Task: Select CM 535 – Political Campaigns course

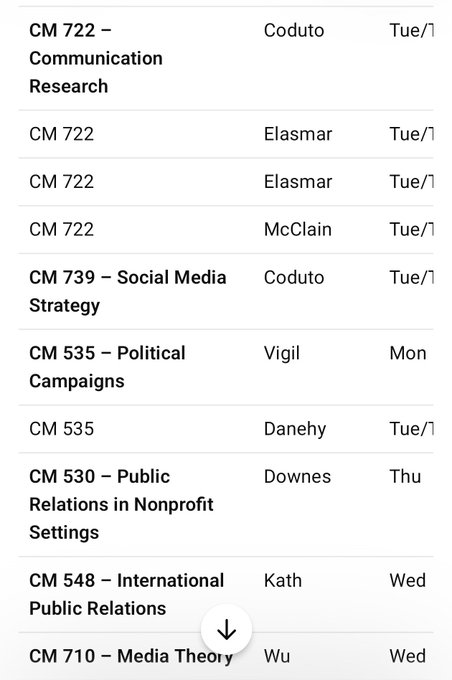Action: pos(107,367)
